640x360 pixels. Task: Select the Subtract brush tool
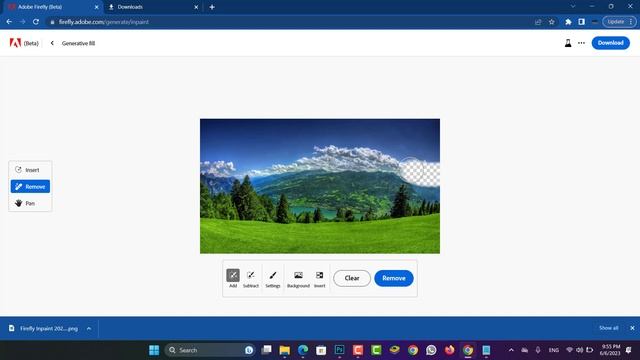pyautogui.click(x=251, y=278)
